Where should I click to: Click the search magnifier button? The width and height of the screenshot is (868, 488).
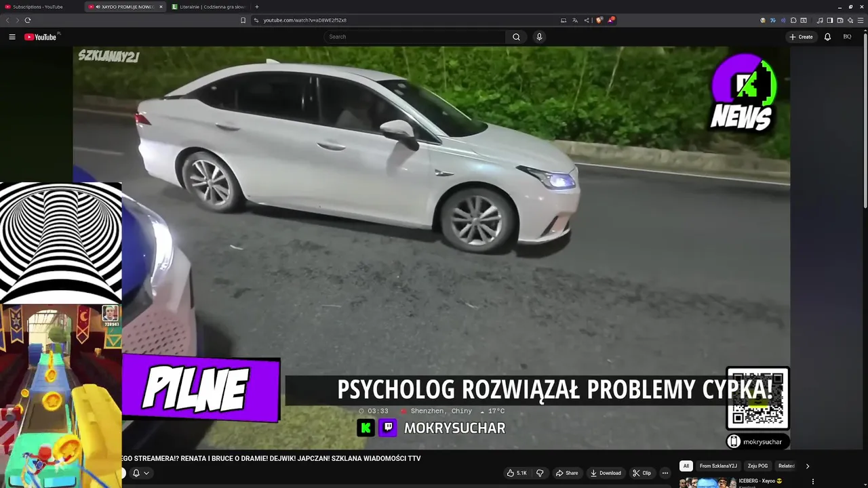coord(516,37)
